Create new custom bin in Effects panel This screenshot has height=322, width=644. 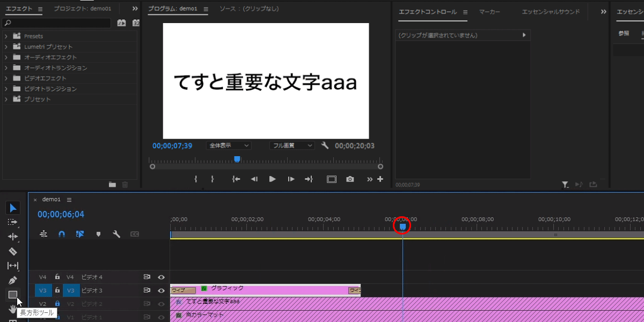[x=112, y=185]
